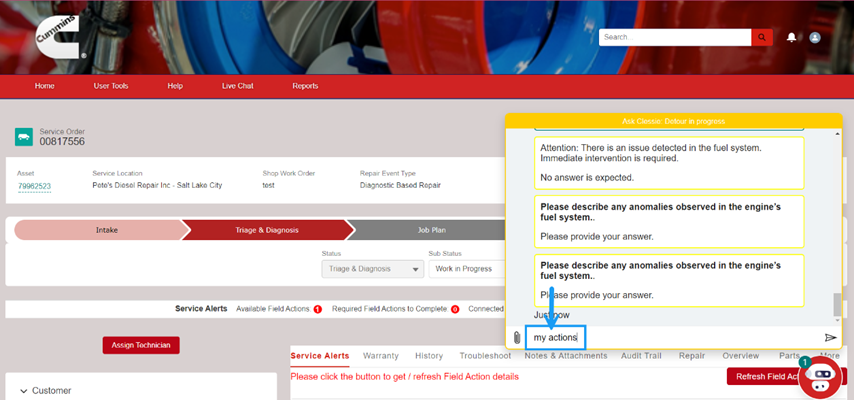Click the Cummins logo

[61, 37]
